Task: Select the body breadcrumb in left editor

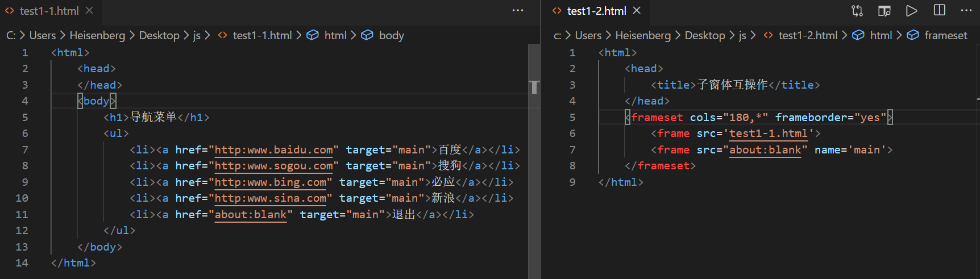Action: click(391, 35)
